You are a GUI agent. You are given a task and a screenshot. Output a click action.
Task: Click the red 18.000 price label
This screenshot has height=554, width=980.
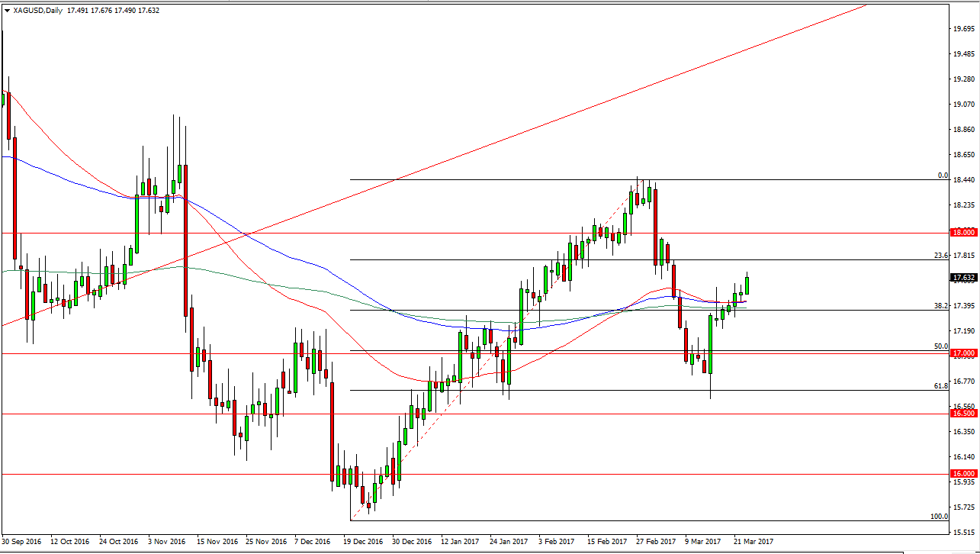pos(964,233)
